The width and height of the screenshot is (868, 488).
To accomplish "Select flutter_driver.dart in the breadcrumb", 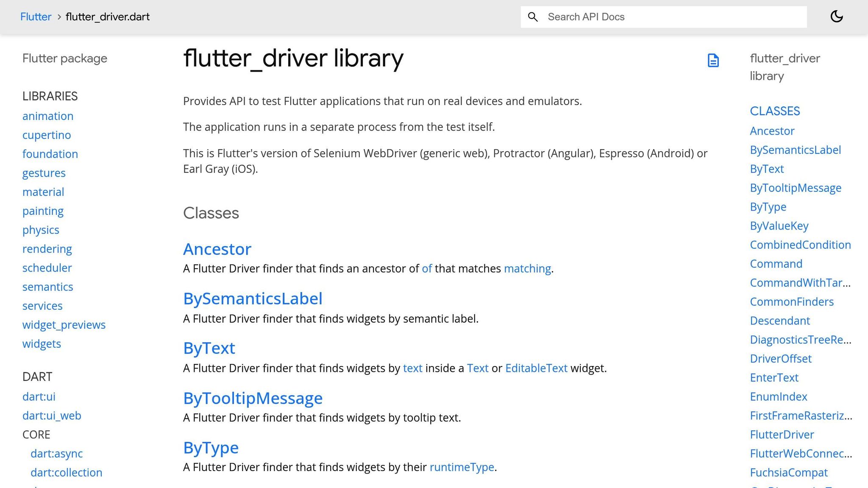I will 107,17.
